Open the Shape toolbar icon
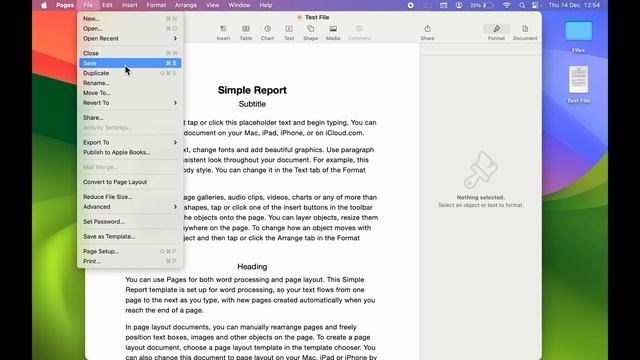Screen dimensions: 640x360 (x=311, y=33)
